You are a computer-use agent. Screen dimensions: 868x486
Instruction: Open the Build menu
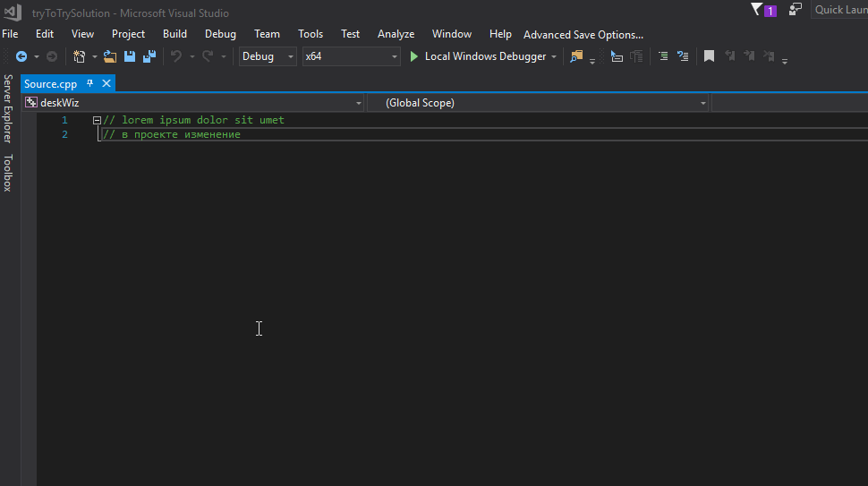(x=174, y=34)
